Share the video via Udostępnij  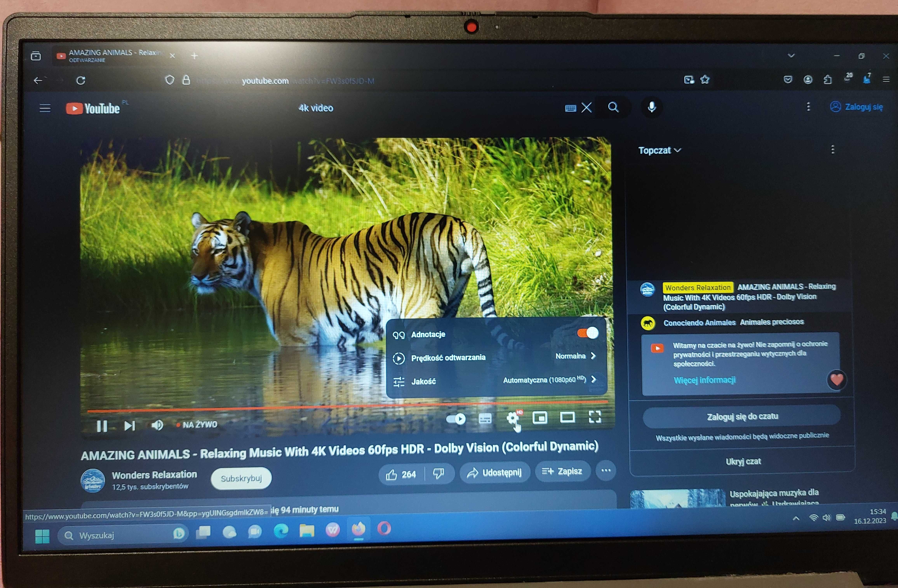tap(495, 472)
